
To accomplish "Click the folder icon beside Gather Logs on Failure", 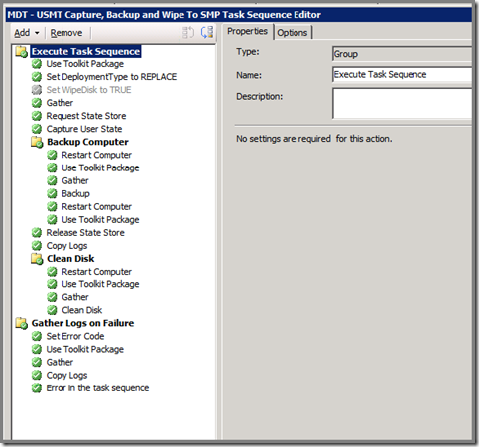I will coord(22,323).
